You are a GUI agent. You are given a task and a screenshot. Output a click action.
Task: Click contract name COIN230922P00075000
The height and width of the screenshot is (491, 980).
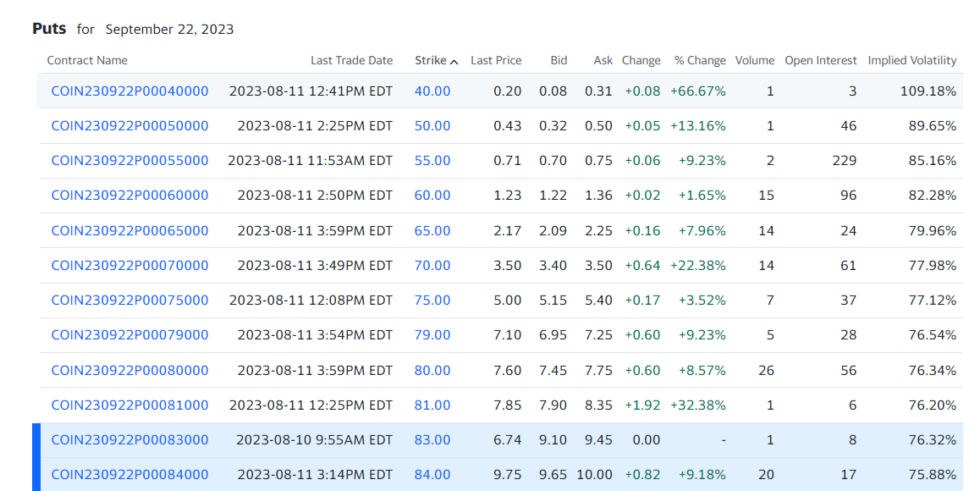(x=129, y=300)
